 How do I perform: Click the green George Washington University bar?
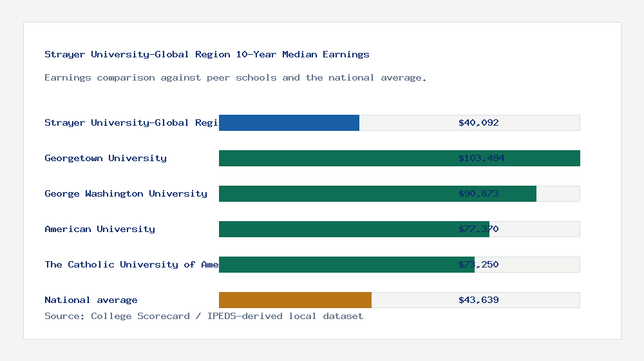click(x=377, y=193)
